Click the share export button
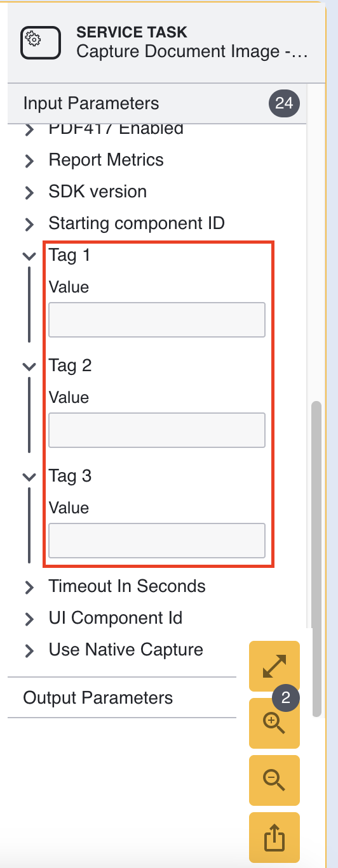Screen dimensions: 338x868 274,838
